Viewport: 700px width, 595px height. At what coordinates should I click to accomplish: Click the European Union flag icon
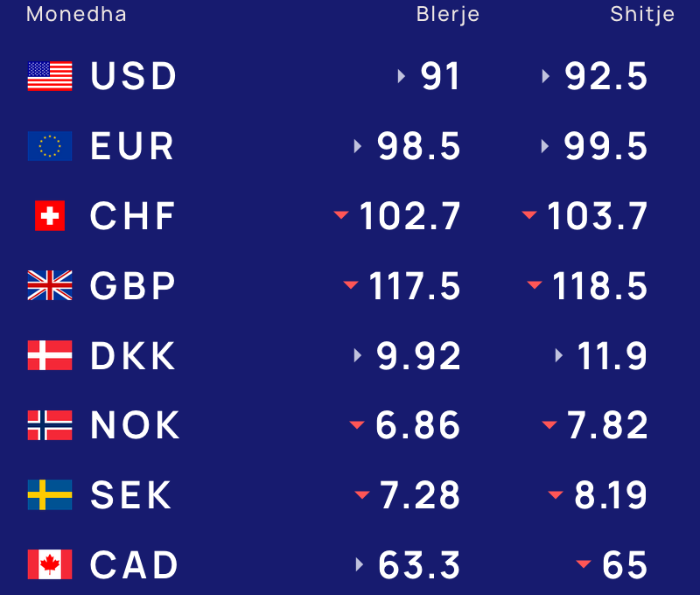pos(50,146)
